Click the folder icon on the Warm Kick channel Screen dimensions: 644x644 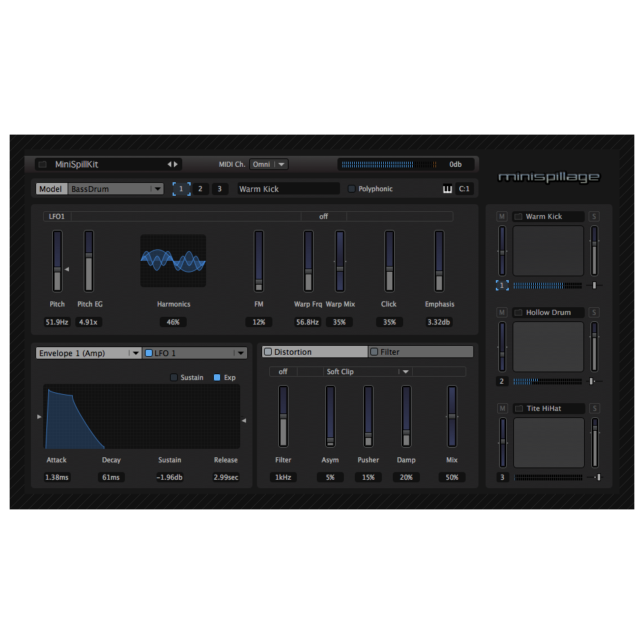pos(518,216)
